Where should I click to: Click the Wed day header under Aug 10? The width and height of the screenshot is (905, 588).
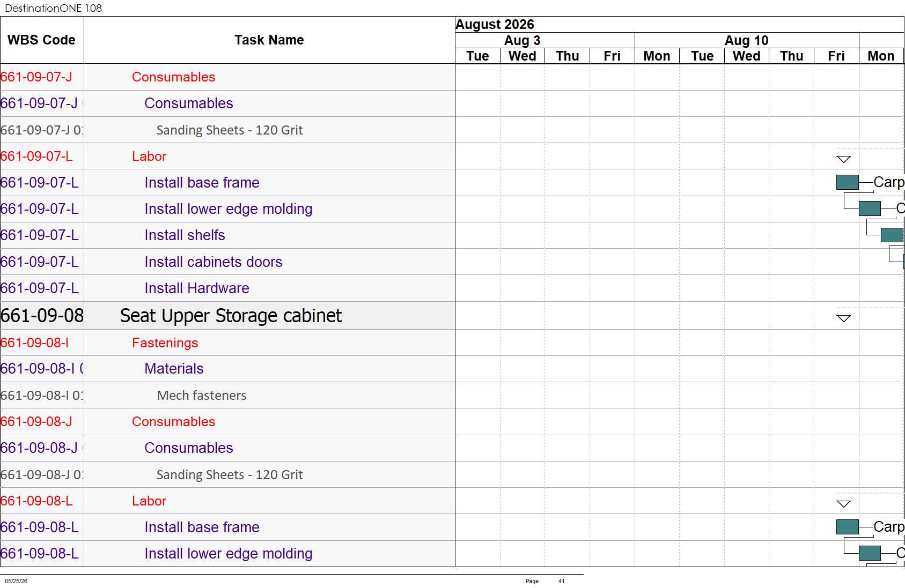(747, 56)
